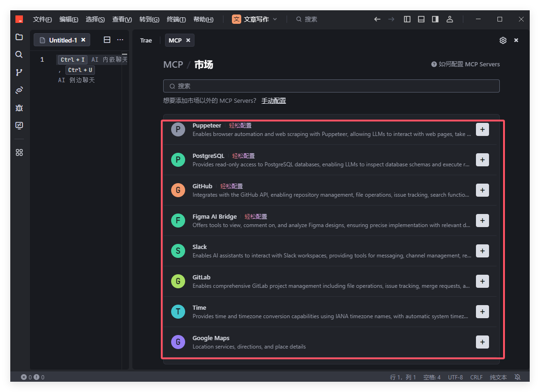540x392 pixels.
Task: Toggle the primary sidebar layout icon
Action: coord(407,19)
